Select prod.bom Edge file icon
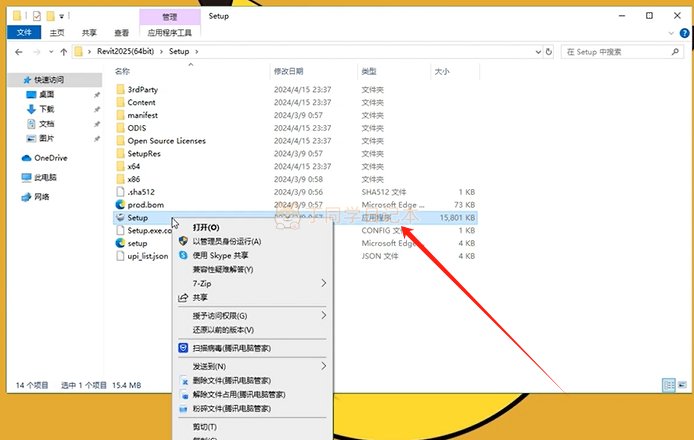 pyautogui.click(x=120, y=205)
